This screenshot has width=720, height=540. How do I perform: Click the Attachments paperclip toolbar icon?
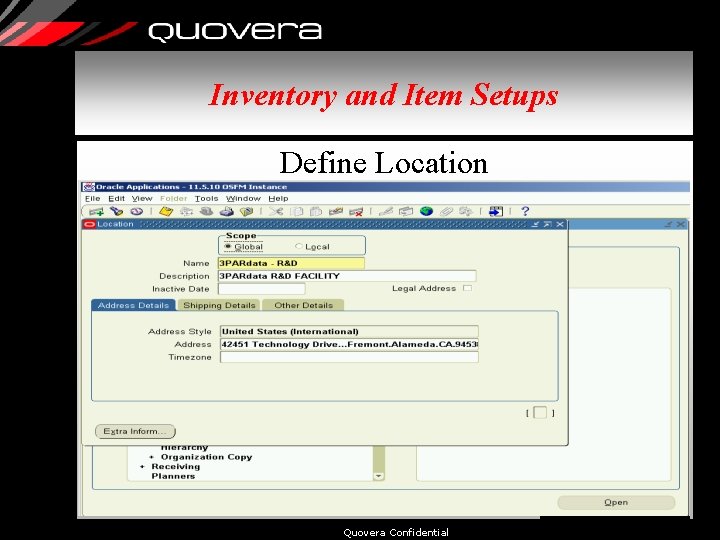(446, 211)
